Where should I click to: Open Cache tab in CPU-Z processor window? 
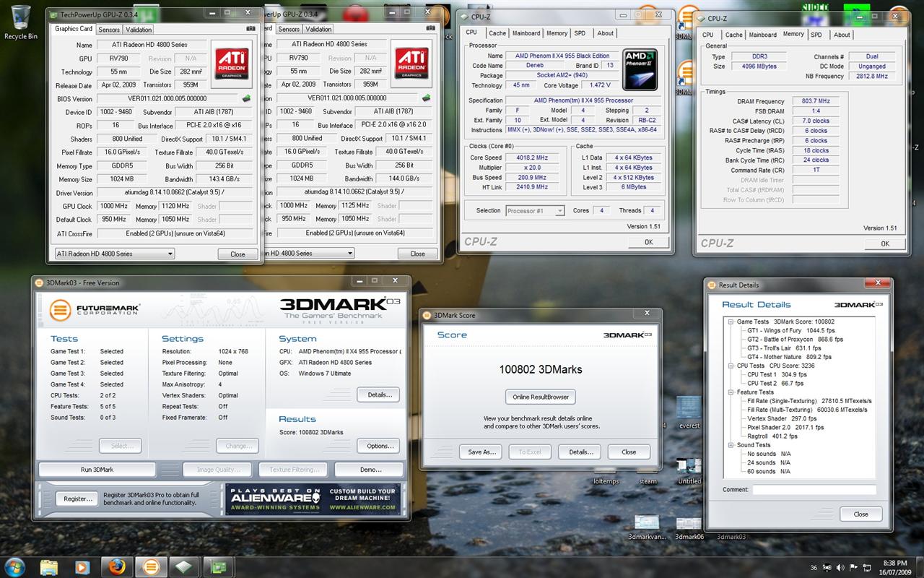point(497,33)
